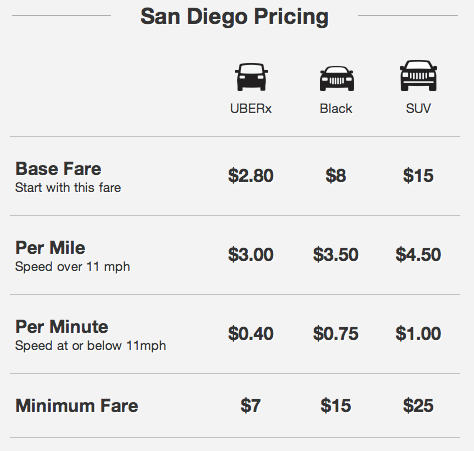474x451 pixels.
Task: Choose the SUV vehicle icon
Action: [x=418, y=76]
